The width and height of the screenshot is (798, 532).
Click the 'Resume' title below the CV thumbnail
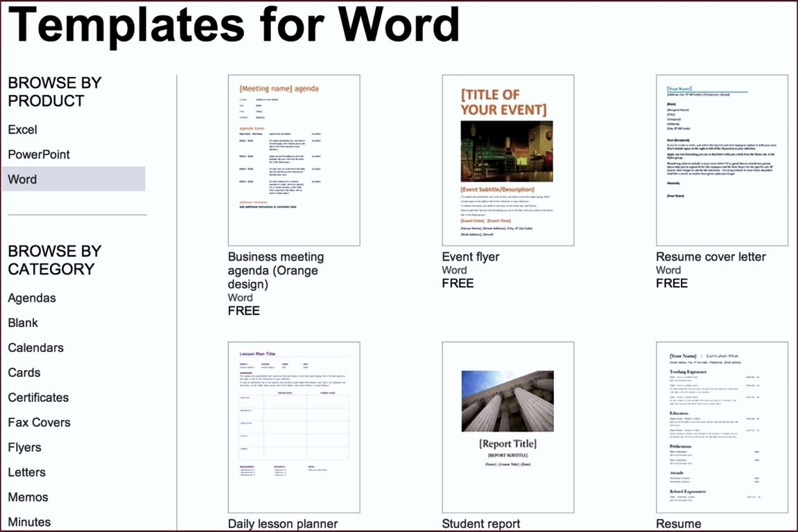coord(678,524)
